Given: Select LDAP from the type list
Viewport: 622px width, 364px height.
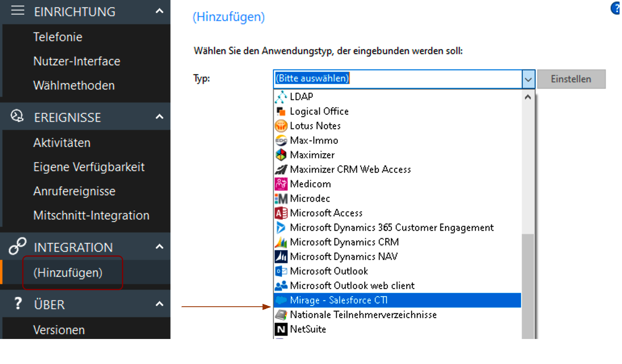Looking at the screenshot, I should click(x=397, y=97).
